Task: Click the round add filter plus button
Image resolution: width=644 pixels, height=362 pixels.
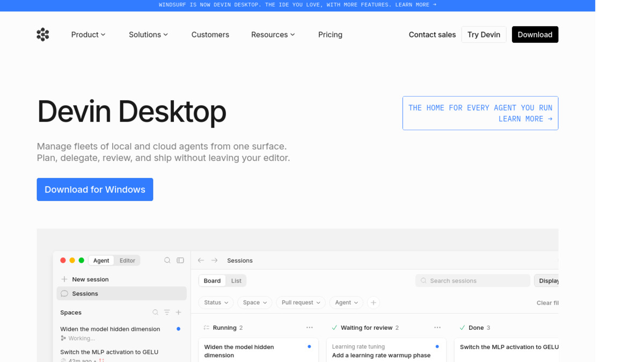Action: pyautogui.click(x=374, y=302)
